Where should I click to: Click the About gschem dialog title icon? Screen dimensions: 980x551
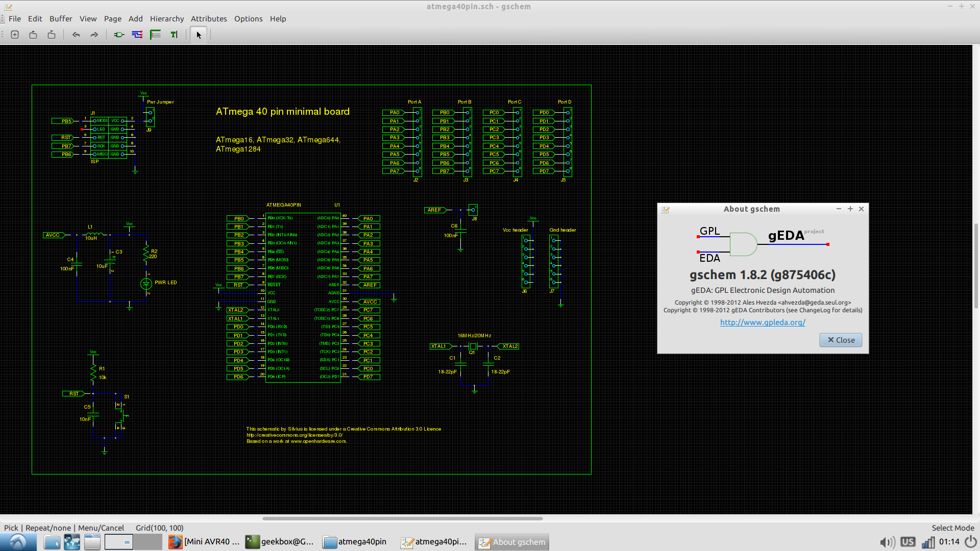coord(665,209)
